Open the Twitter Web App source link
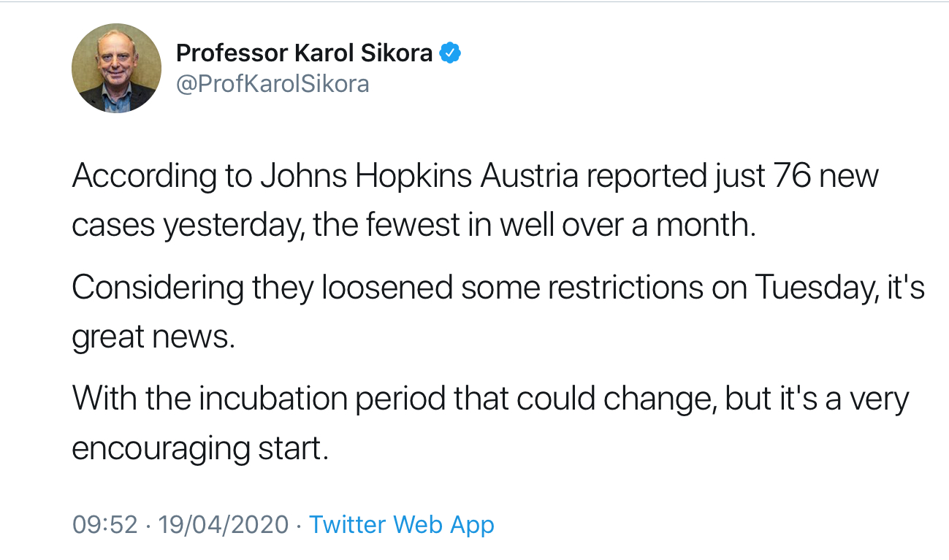The image size is (949, 560). pos(402,524)
